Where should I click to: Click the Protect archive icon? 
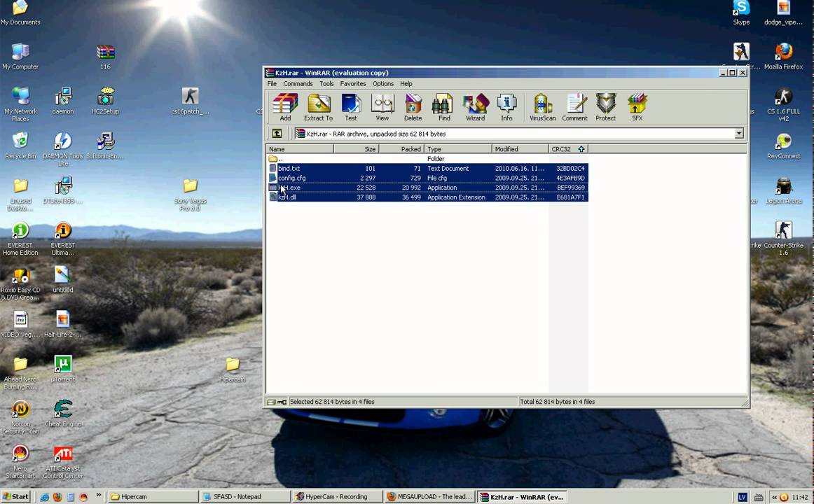[x=605, y=107]
